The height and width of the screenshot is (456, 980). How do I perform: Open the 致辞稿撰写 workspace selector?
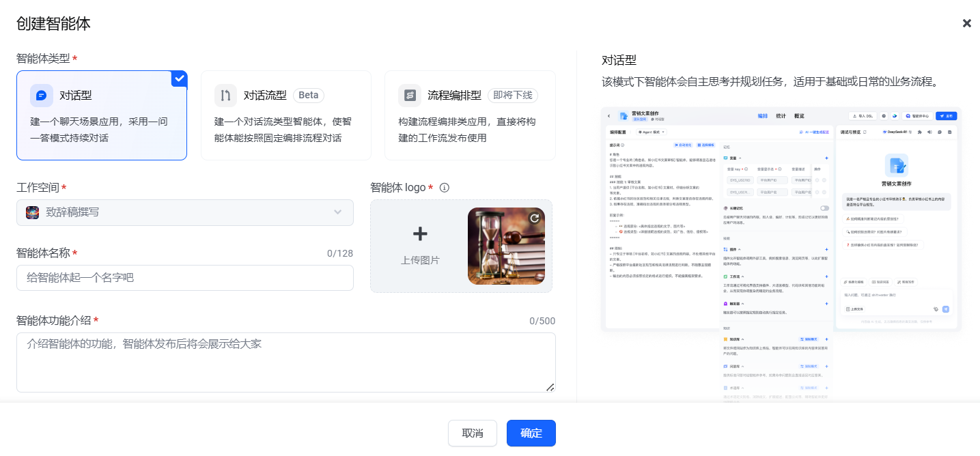coord(184,212)
